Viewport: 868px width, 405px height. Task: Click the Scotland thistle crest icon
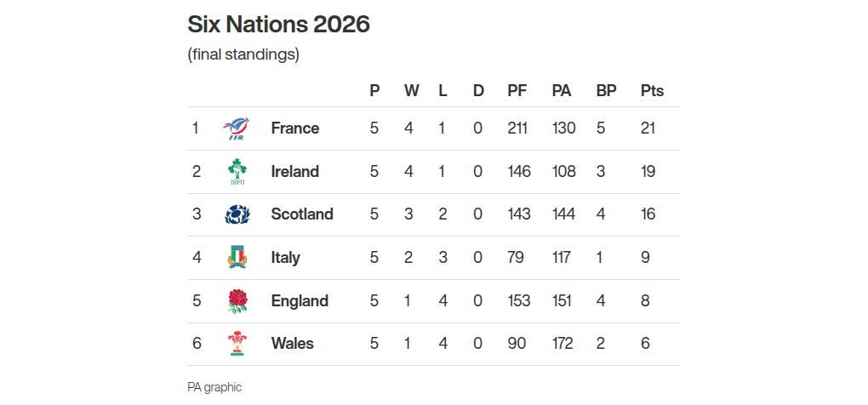tap(237, 214)
